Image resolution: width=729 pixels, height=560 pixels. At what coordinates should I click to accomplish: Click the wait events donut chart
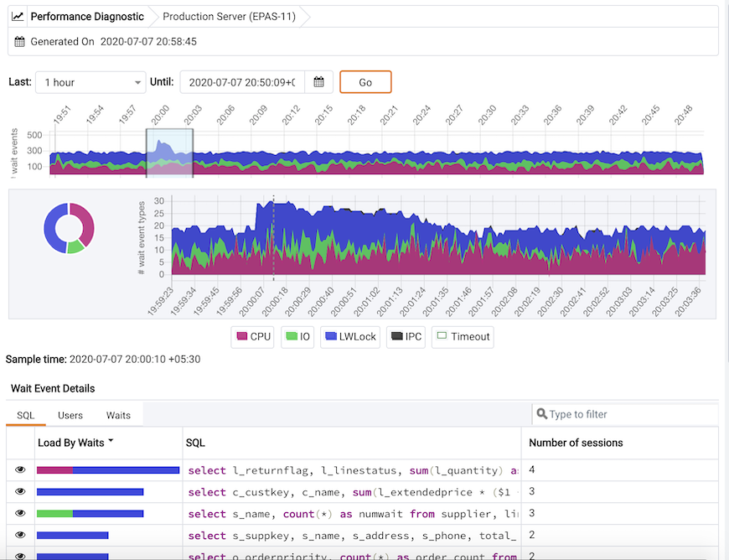[70, 228]
